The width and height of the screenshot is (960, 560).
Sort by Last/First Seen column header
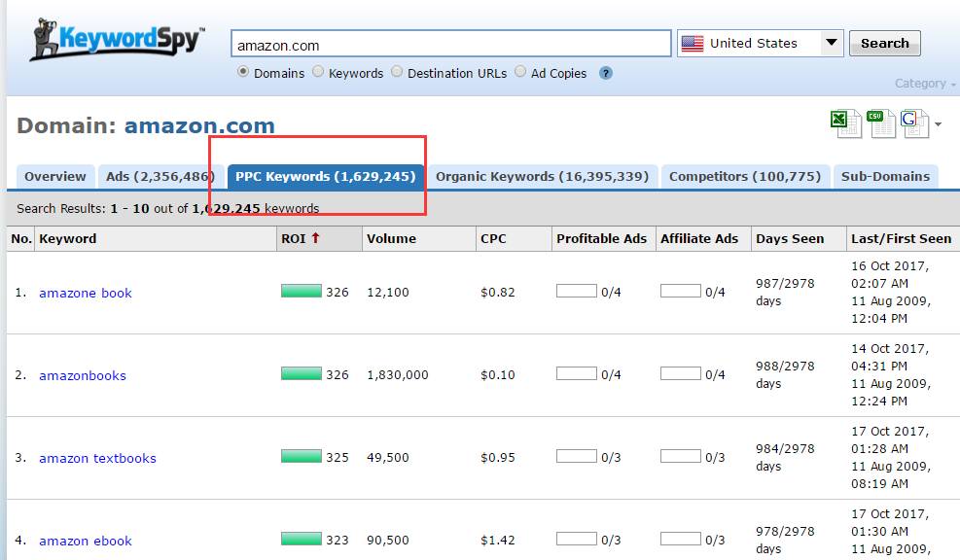[x=902, y=239]
